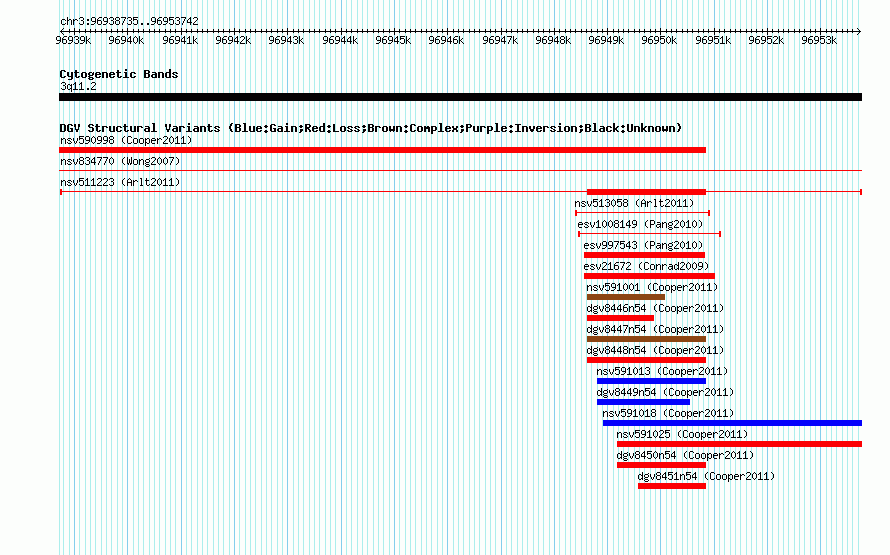Viewport: 890px width, 555px height.
Task: Open nsv591013 (Cooper2011) label
Action: (x=662, y=371)
